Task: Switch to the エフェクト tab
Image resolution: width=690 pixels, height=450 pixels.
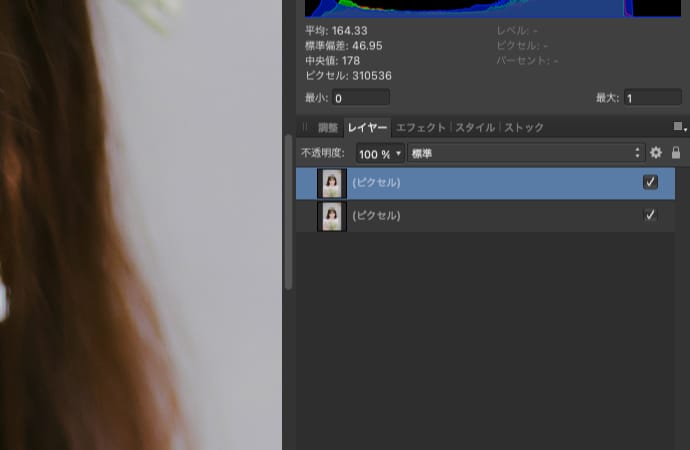Action: [x=420, y=128]
